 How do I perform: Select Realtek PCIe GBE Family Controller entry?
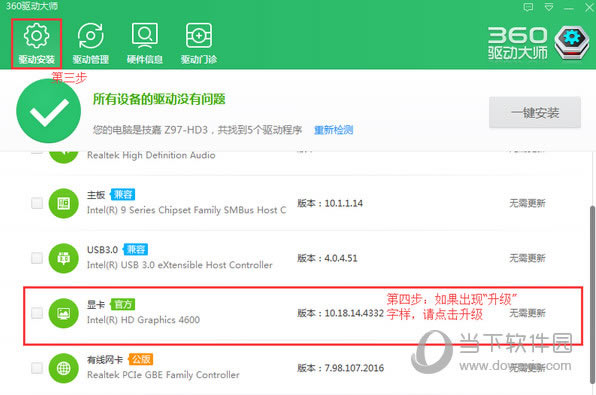[x=163, y=375]
